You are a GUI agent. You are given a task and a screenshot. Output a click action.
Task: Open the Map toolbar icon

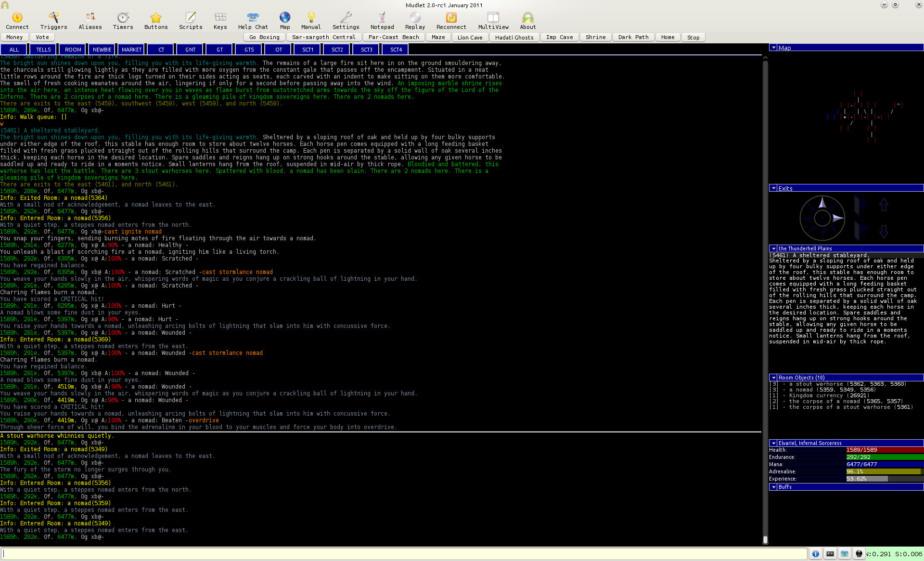click(285, 21)
